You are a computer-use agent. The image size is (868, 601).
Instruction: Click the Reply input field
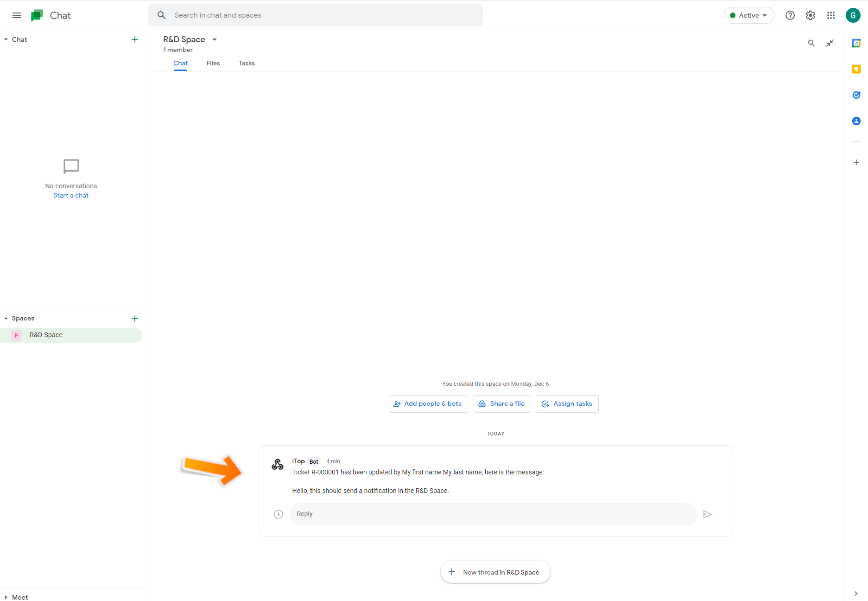click(x=493, y=514)
